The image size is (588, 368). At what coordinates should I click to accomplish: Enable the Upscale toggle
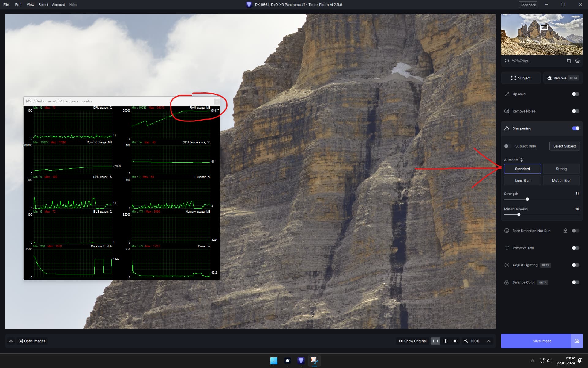(x=575, y=94)
